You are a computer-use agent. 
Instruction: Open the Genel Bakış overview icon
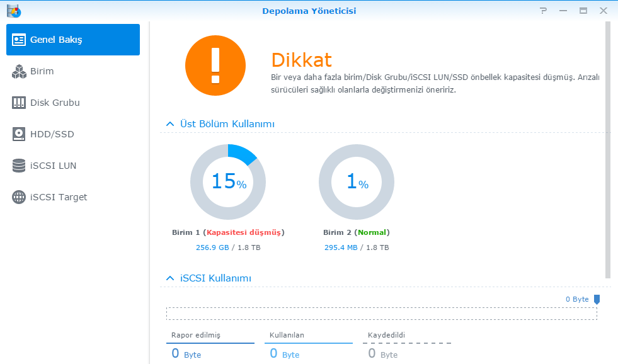pyautogui.click(x=19, y=40)
